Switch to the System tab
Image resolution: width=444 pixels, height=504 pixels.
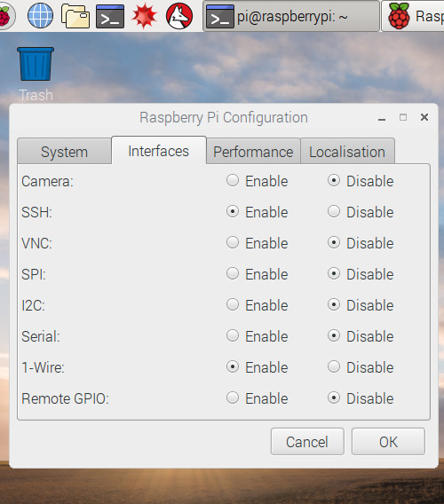[x=64, y=152]
